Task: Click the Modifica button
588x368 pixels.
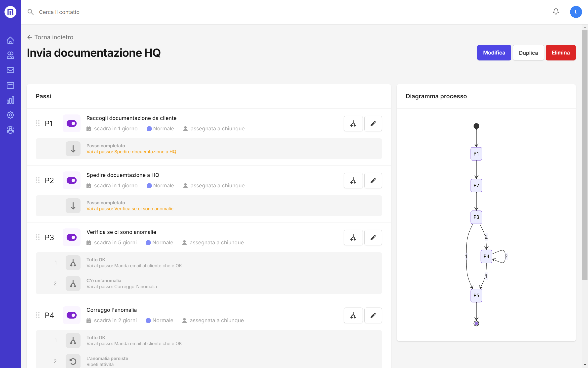Action: (494, 53)
